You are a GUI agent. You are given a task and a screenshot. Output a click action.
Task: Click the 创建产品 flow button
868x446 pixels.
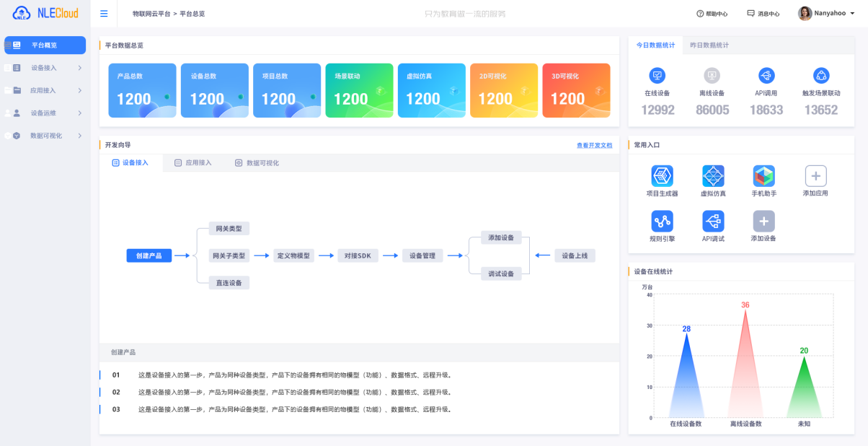[149, 255]
